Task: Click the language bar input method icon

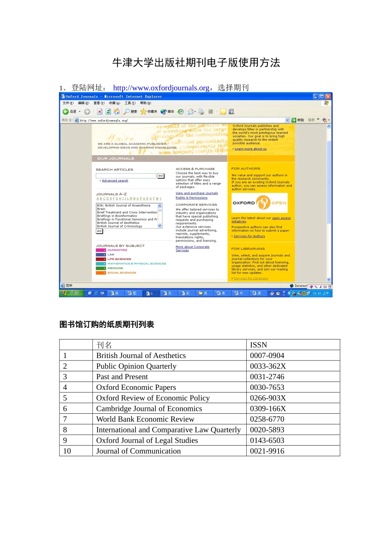Action: 312,286
